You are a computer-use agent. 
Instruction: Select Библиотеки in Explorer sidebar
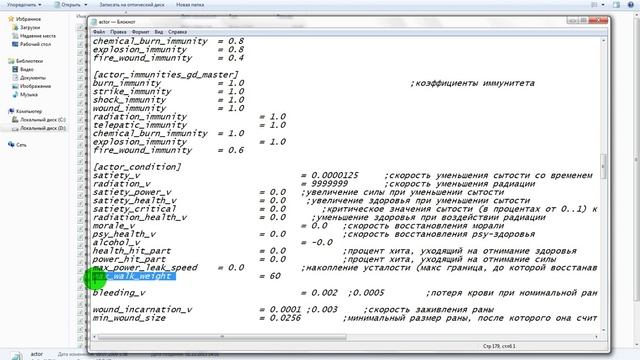point(29,61)
